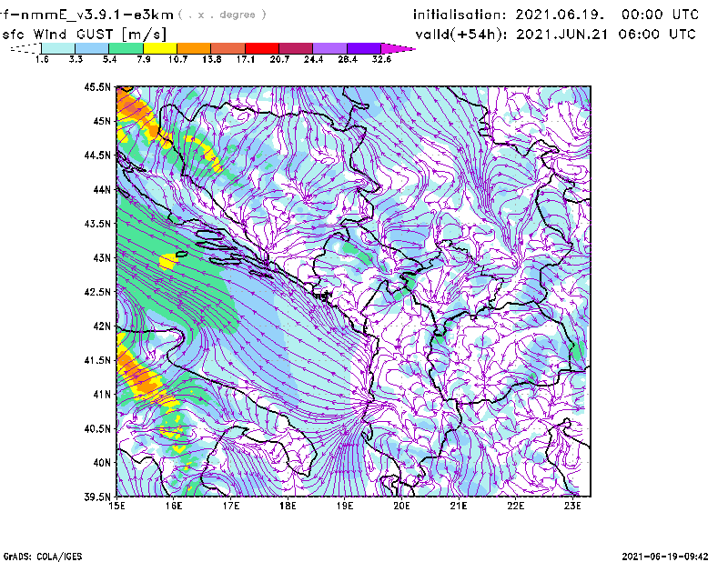Click the 17E longitude label
The image size is (728, 562).
coord(231,506)
